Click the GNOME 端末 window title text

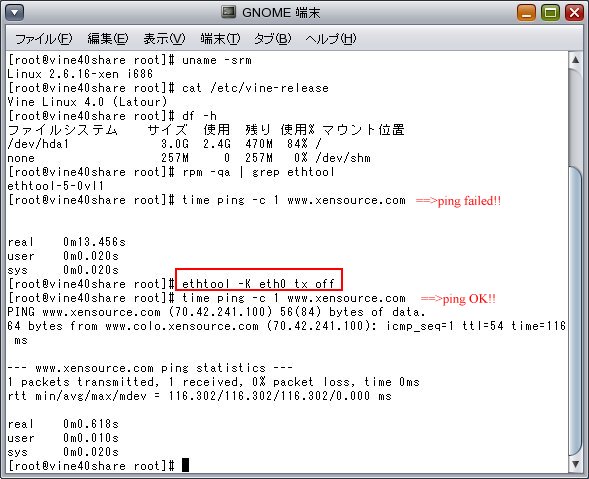click(x=281, y=13)
